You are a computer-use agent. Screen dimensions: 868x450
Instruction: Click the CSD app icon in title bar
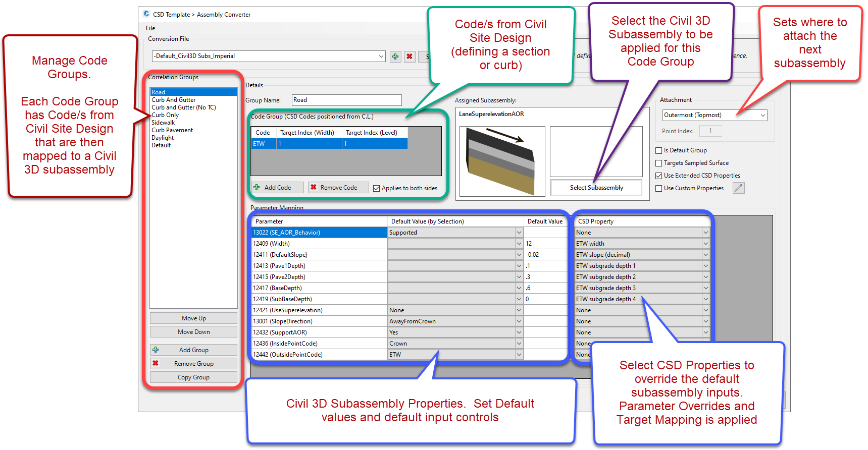coord(146,14)
